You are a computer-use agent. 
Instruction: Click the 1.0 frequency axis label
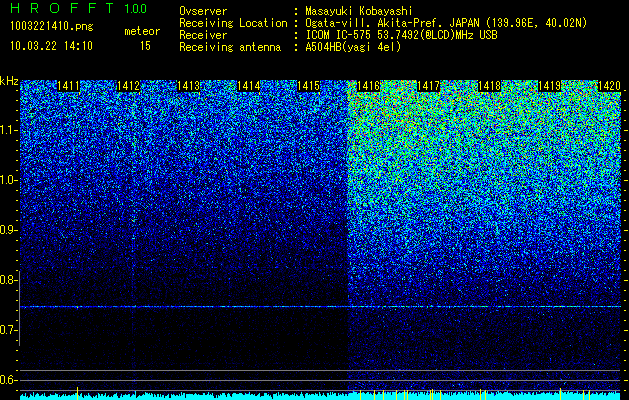pyautogui.click(x=9, y=180)
